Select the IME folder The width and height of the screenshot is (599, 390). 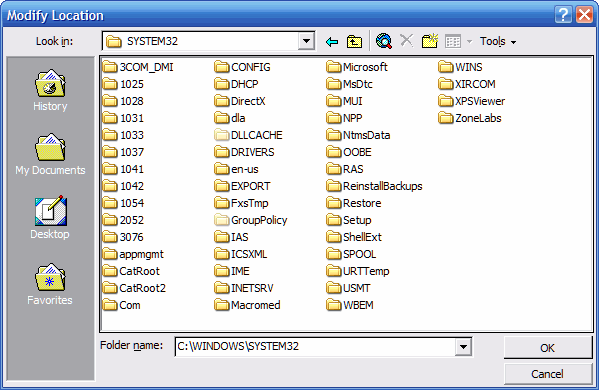(x=232, y=271)
